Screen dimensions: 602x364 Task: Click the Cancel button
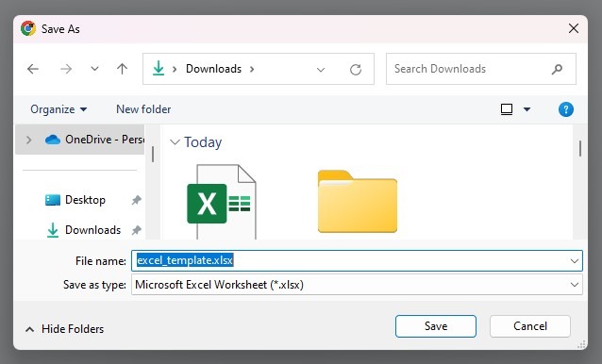click(x=530, y=326)
